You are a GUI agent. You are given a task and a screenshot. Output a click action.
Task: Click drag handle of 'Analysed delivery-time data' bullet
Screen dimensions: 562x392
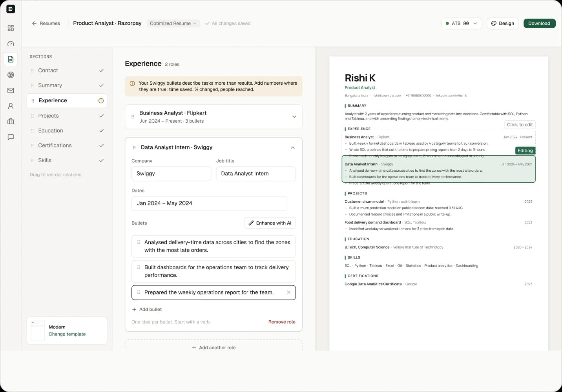139,242
